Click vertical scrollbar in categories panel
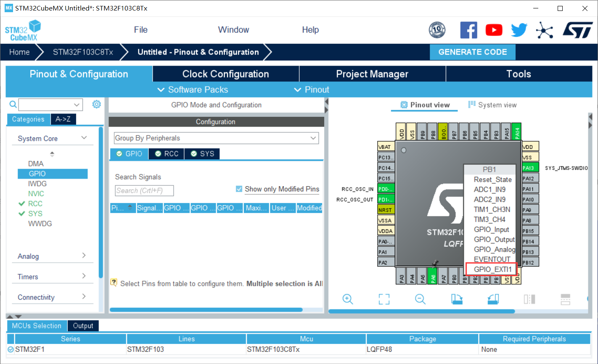 tap(101, 202)
